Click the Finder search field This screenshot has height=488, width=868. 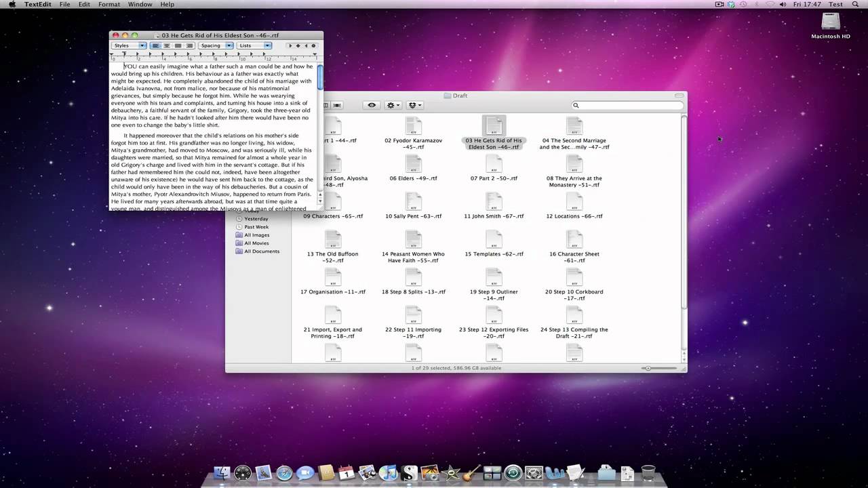tap(627, 105)
